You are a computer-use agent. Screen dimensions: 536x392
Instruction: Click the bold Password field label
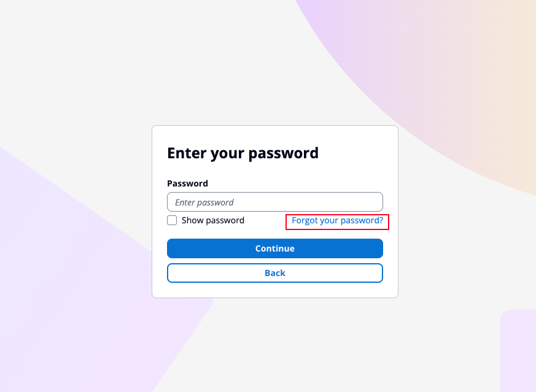coord(187,183)
